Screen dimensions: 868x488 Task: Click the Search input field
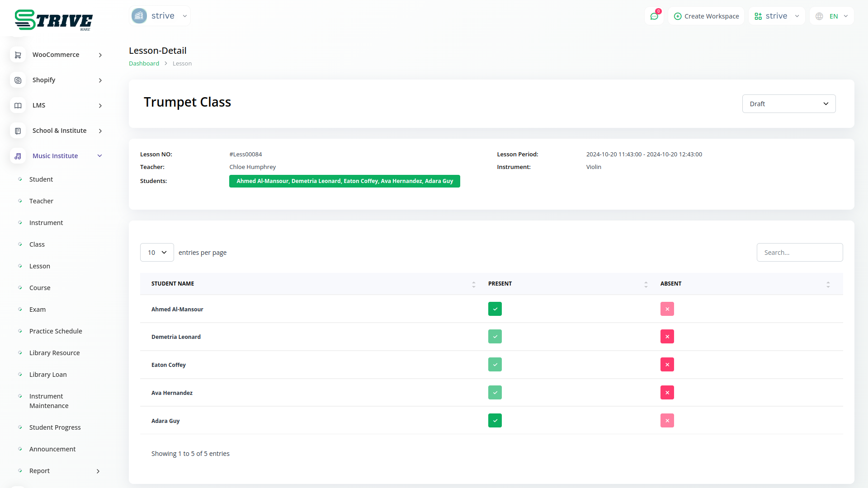click(799, 253)
